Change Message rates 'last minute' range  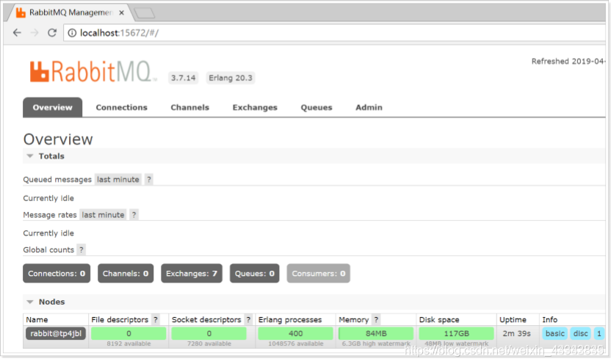tap(103, 215)
